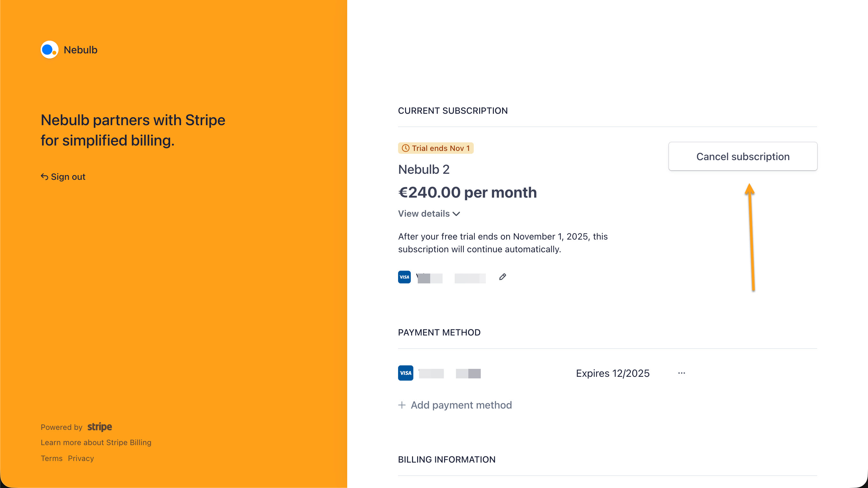Click Add payment method
Image resolution: width=868 pixels, height=488 pixels.
[461, 405]
